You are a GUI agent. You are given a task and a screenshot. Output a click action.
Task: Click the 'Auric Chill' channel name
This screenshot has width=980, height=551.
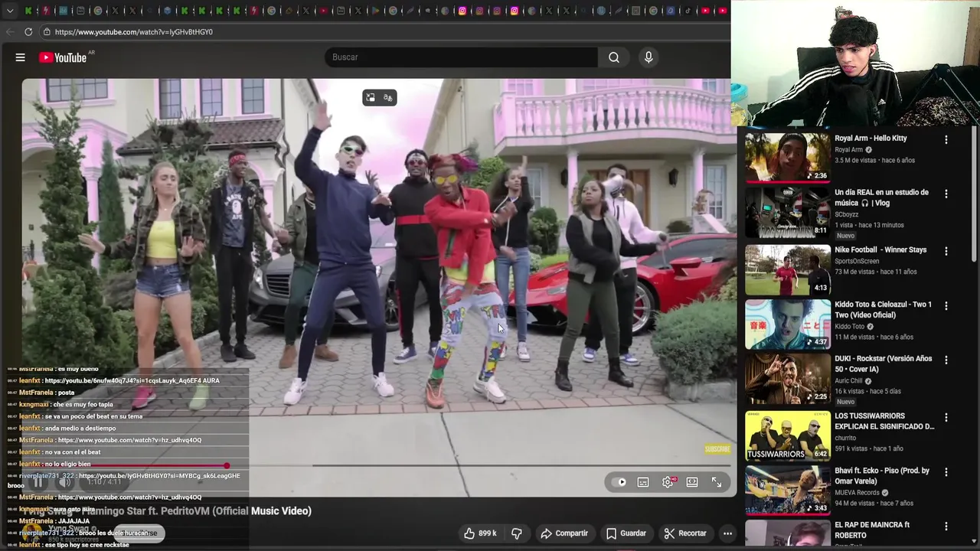(848, 381)
